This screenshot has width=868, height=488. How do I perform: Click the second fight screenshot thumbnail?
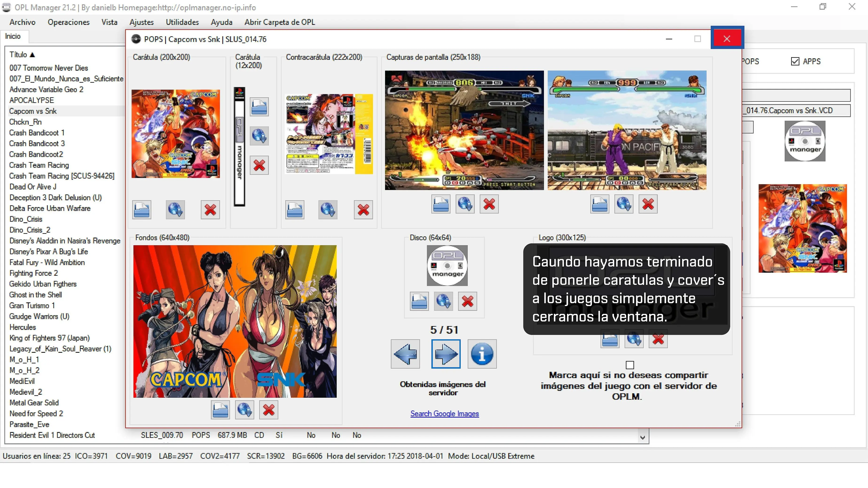click(x=627, y=130)
